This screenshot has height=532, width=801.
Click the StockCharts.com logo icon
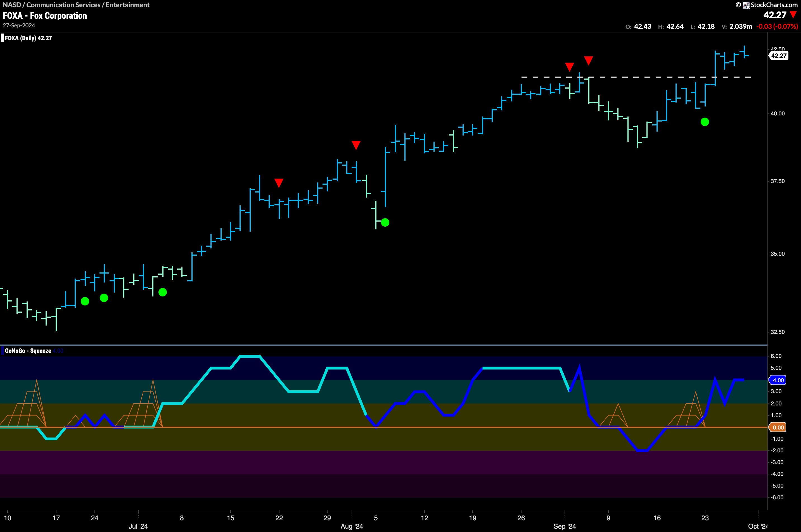(746, 5)
